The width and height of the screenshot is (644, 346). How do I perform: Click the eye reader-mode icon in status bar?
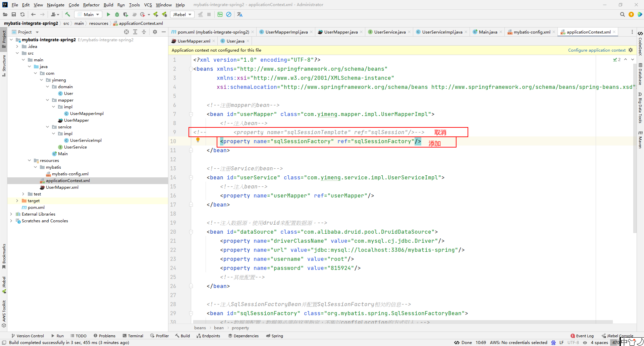(x=585, y=342)
